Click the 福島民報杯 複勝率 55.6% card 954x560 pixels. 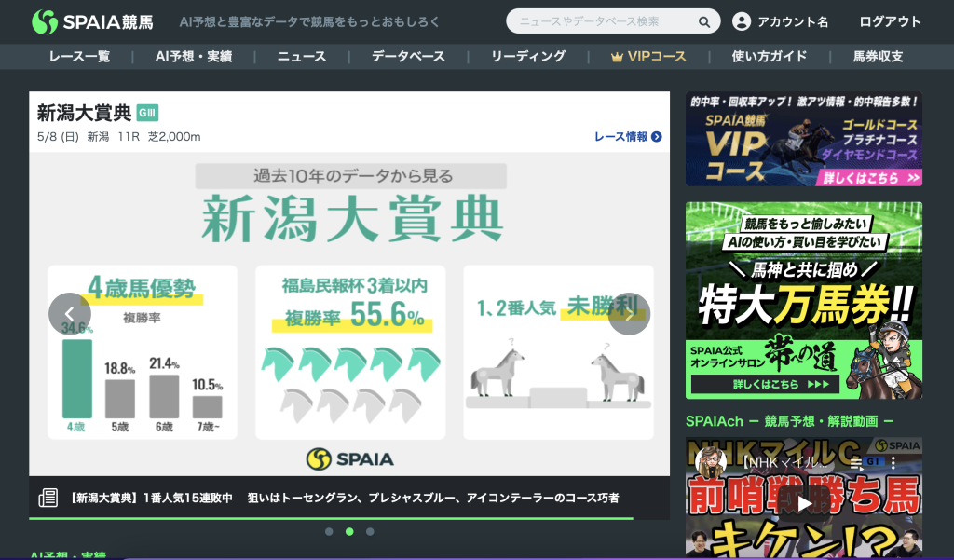pyautogui.click(x=350, y=352)
